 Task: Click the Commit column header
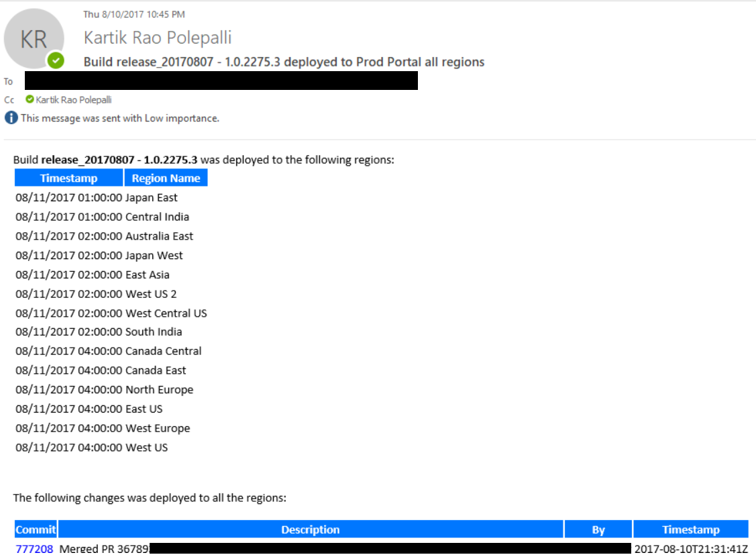pyautogui.click(x=36, y=529)
